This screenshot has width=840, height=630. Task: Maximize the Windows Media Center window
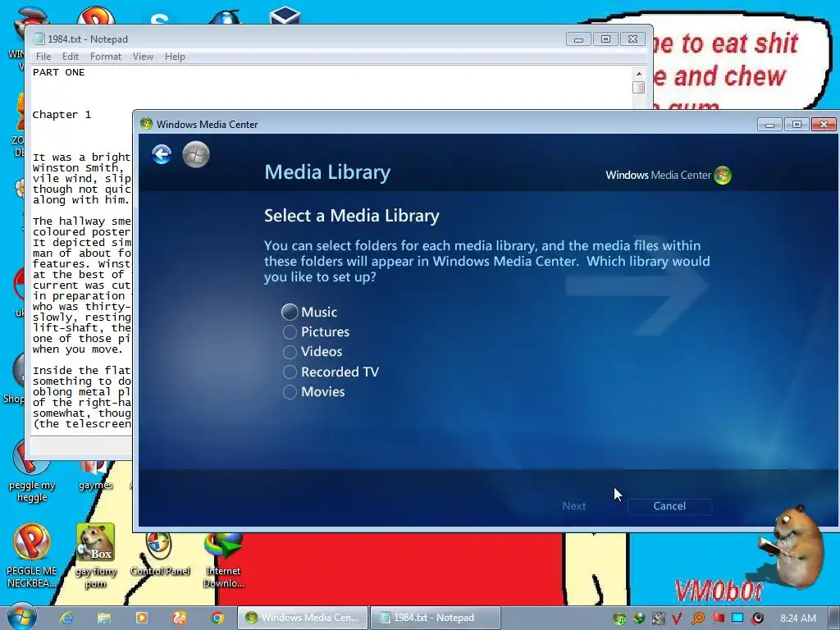[797, 125]
